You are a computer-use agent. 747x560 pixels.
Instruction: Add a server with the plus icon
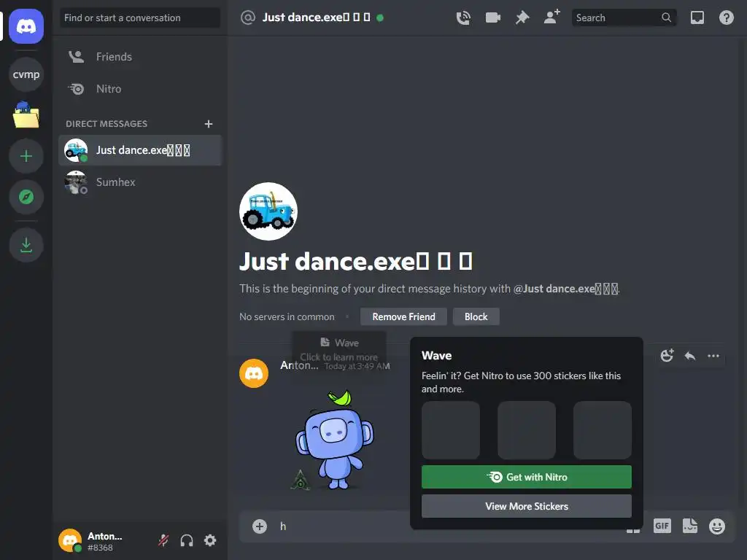26,156
